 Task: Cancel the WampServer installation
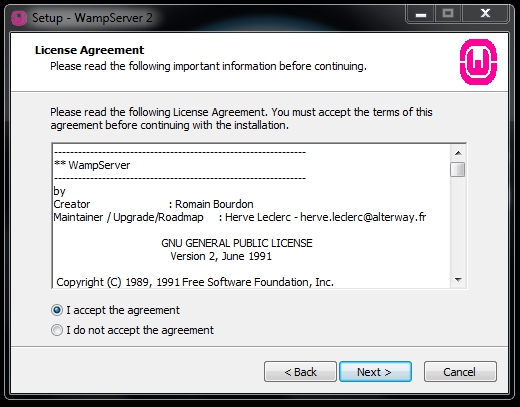click(460, 372)
